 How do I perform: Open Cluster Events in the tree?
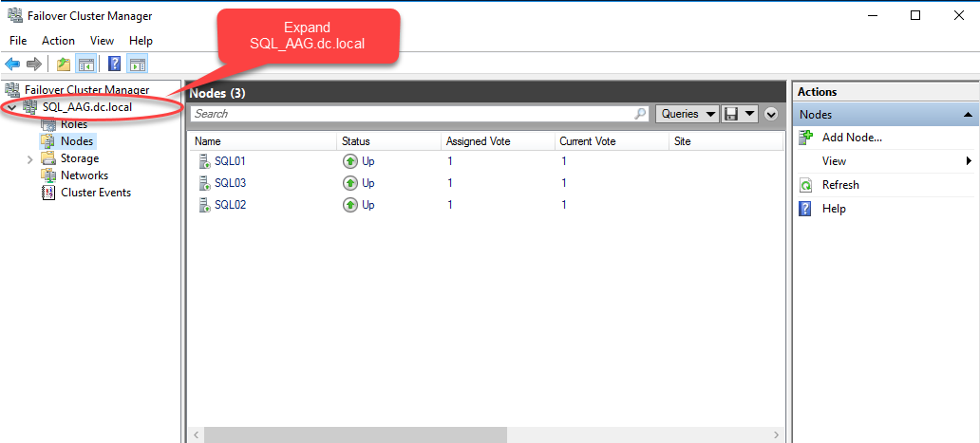(96, 193)
